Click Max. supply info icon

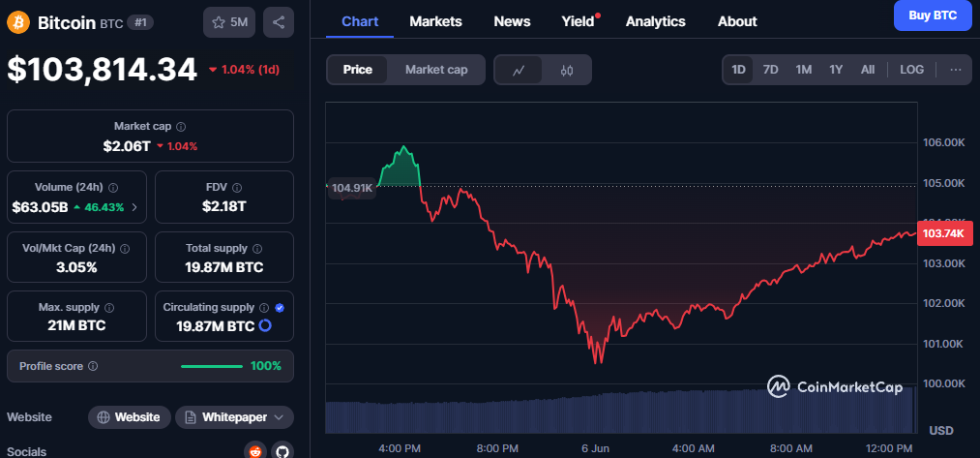(109, 308)
